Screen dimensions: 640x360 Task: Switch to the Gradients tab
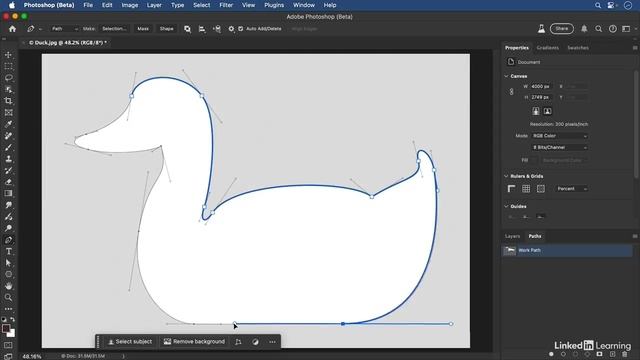547,48
